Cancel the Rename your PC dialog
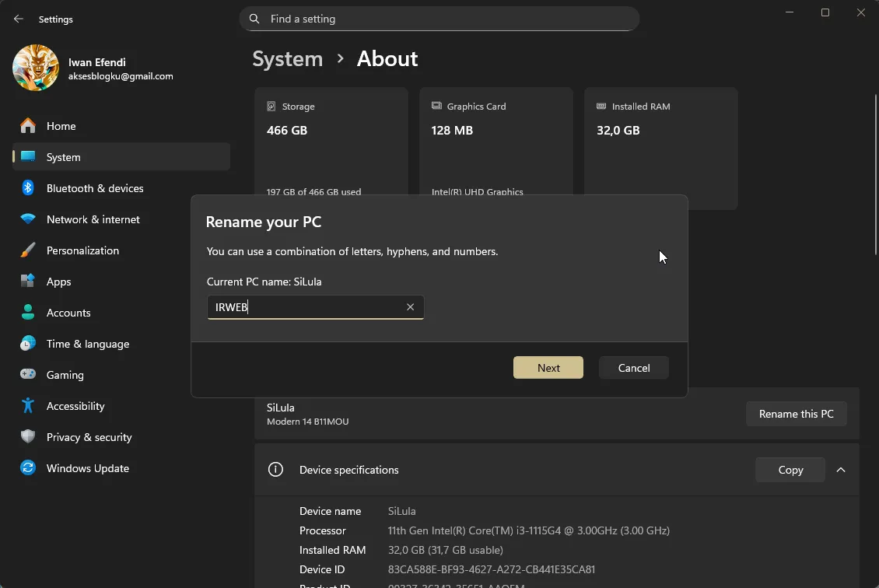This screenshot has width=879, height=588. pyautogui.click(x=633, y=367)
